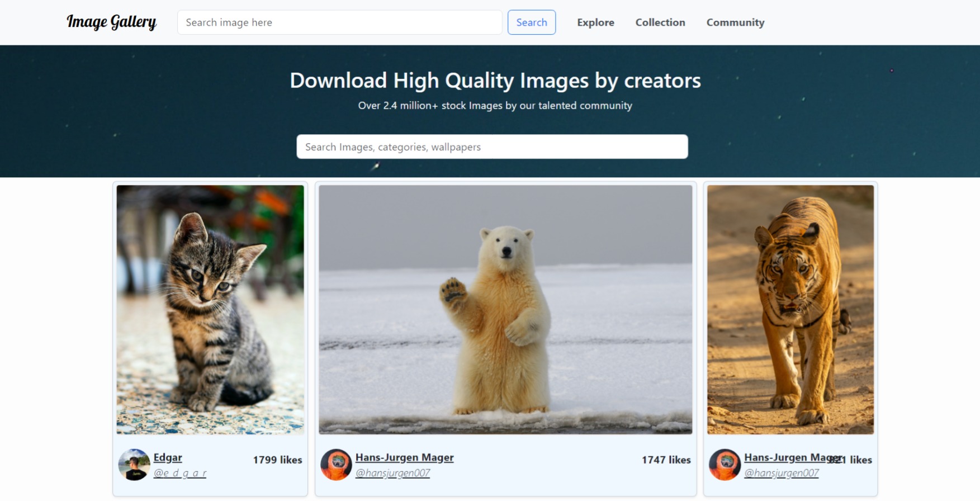Click the avatar on the polar bear card
The width and height of the screenshot is (980, 501).
[336, 465]
